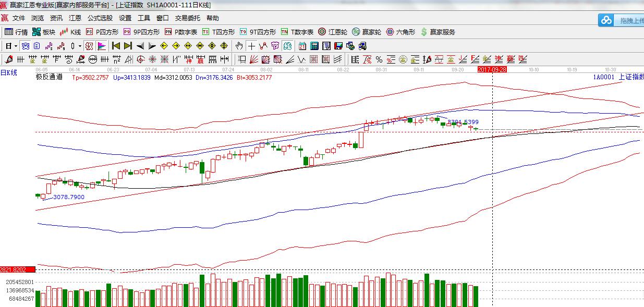644x307 pixels.
Task: Open the 公式选股 formula stock-picking menu
Action: (100, 18)
